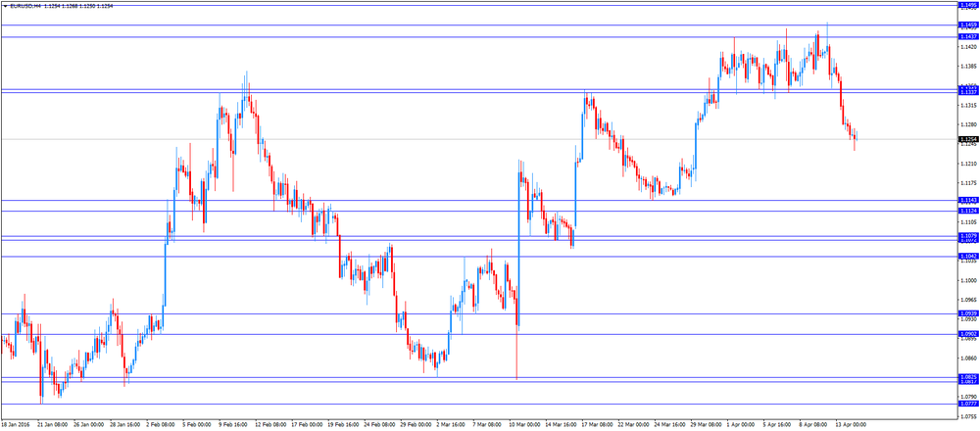Select the 1.0902 horizontal line price label
Image resolution: width=980 pixels, height=431 pixels.
[967, 334]
